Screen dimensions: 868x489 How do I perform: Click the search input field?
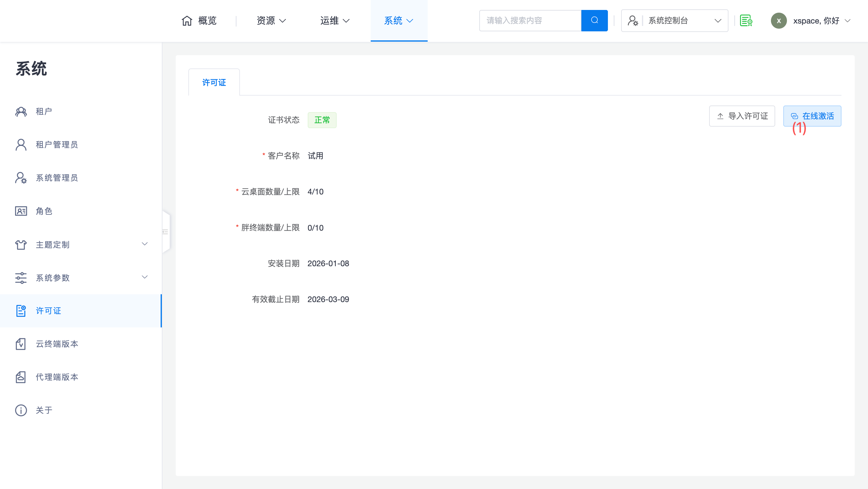pyautogui.click(x=530, y=21)
